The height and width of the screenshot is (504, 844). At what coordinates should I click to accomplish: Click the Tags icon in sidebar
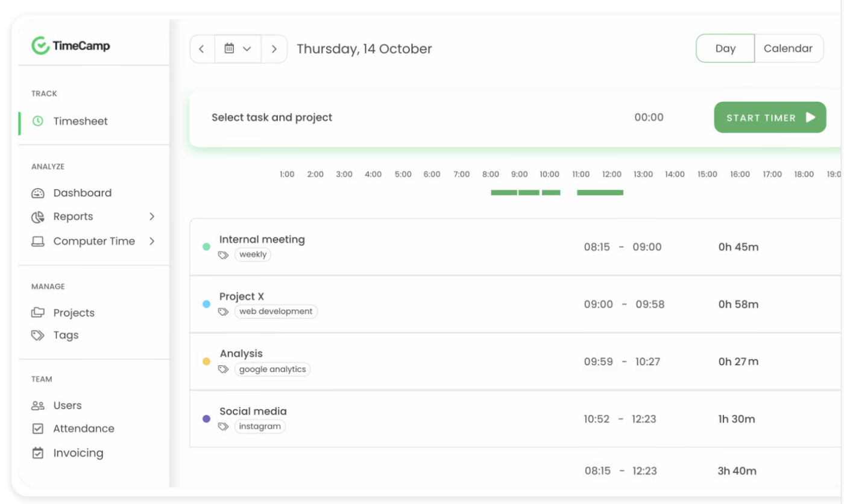click(x=38, y=335)
